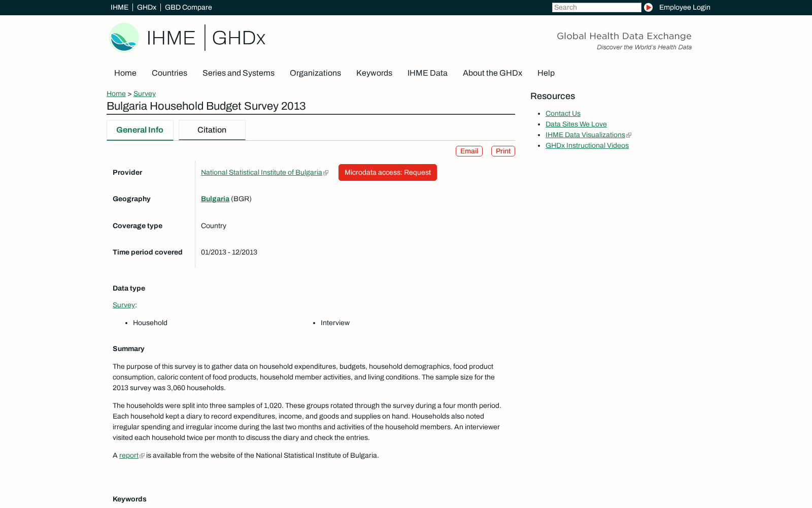
Task: Select the General Info tab
Action: pos(140,130)
